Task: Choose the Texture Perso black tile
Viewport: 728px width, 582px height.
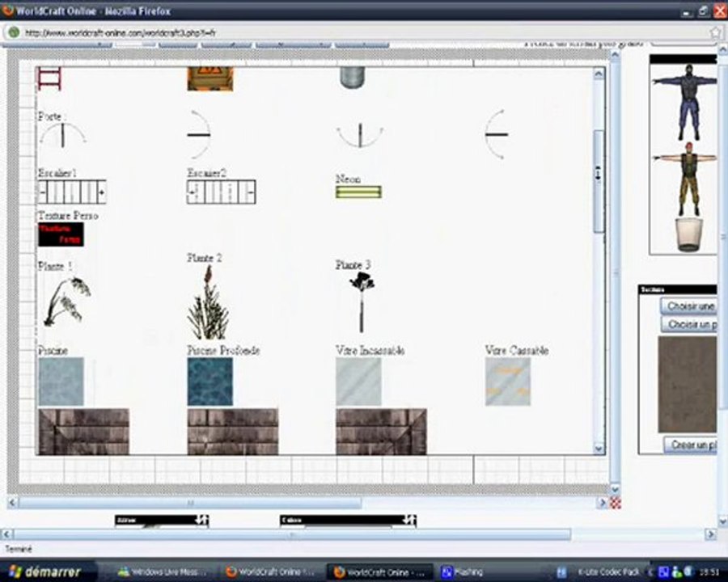Action: [x=61, y=234]
